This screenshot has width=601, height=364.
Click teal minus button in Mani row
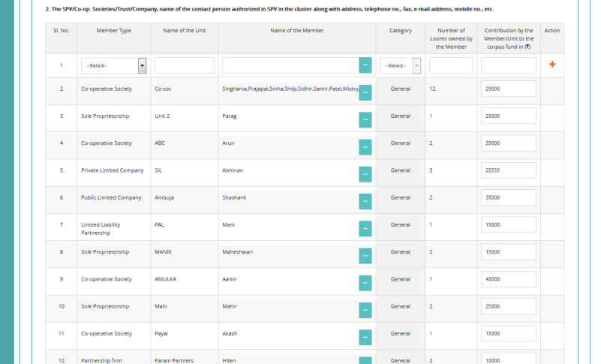point(365,228)
